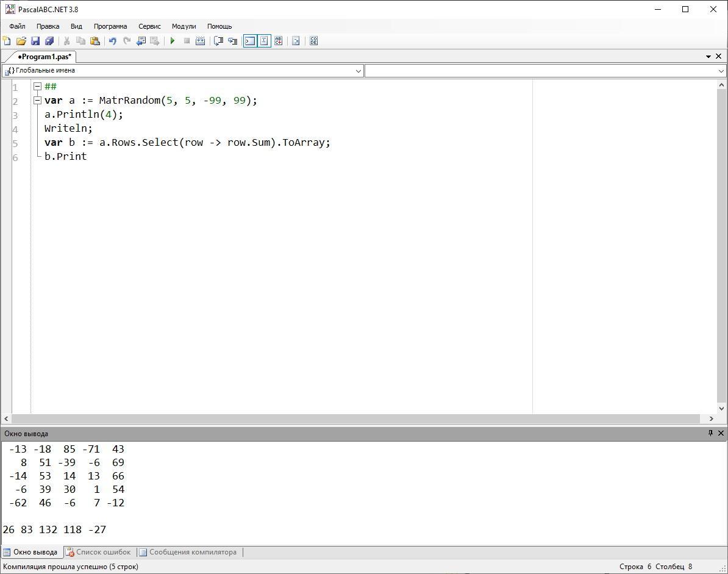Click the Столбец 8 status bar entry
This screenshot has height=574, width=728.
(x=674, y=567)
